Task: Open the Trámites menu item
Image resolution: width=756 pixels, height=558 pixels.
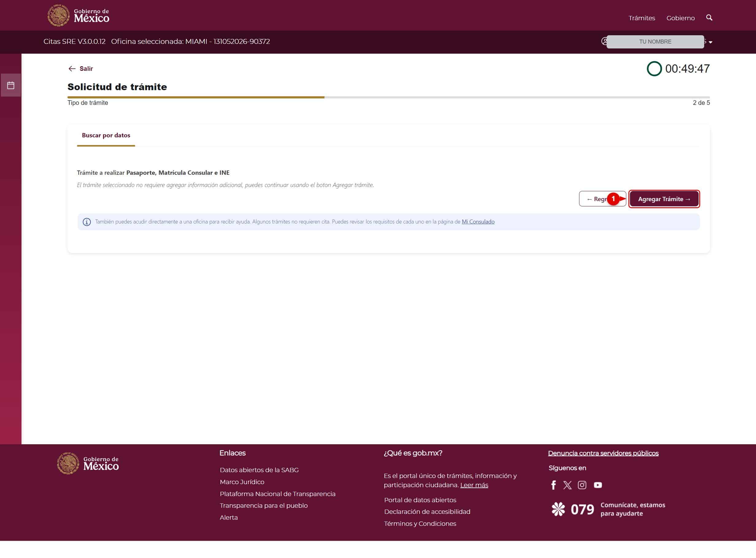Action: click(x=642, y=18)
